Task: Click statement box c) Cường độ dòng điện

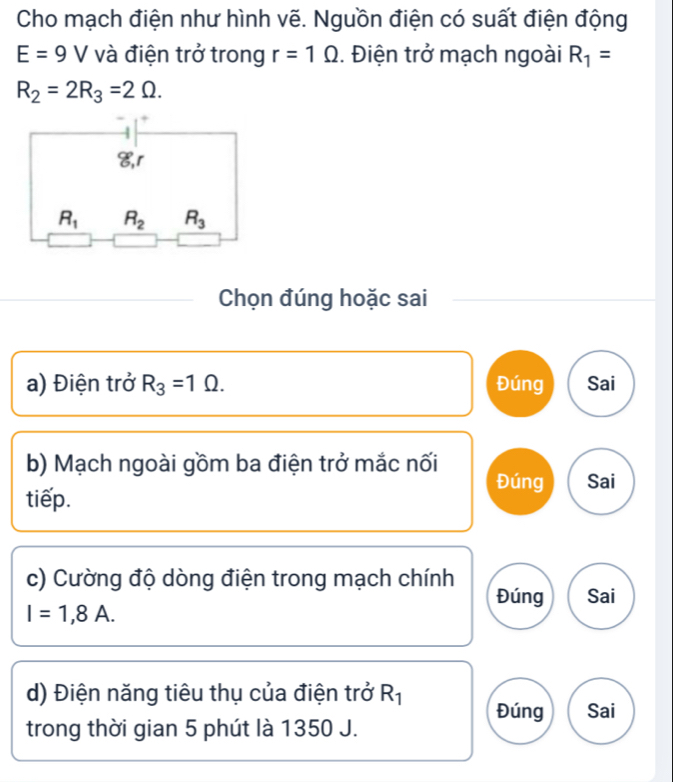Action: [241, 597]
